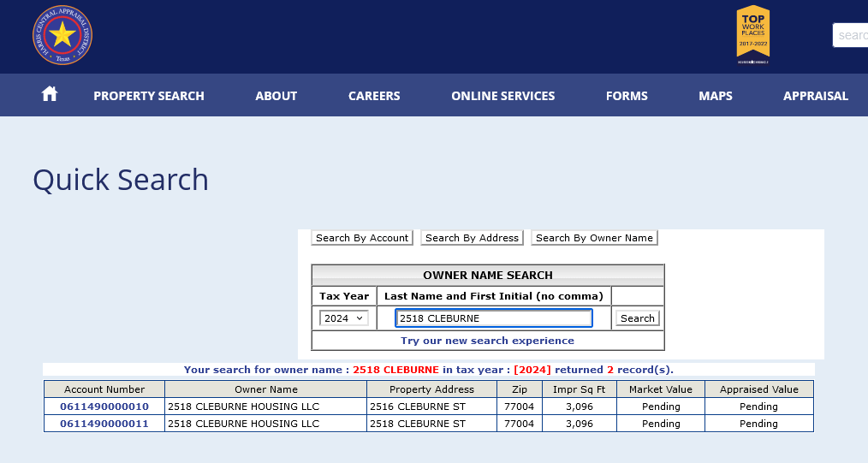Expand the Tax Year 2024 dropdown

click(x=344, y=318)
